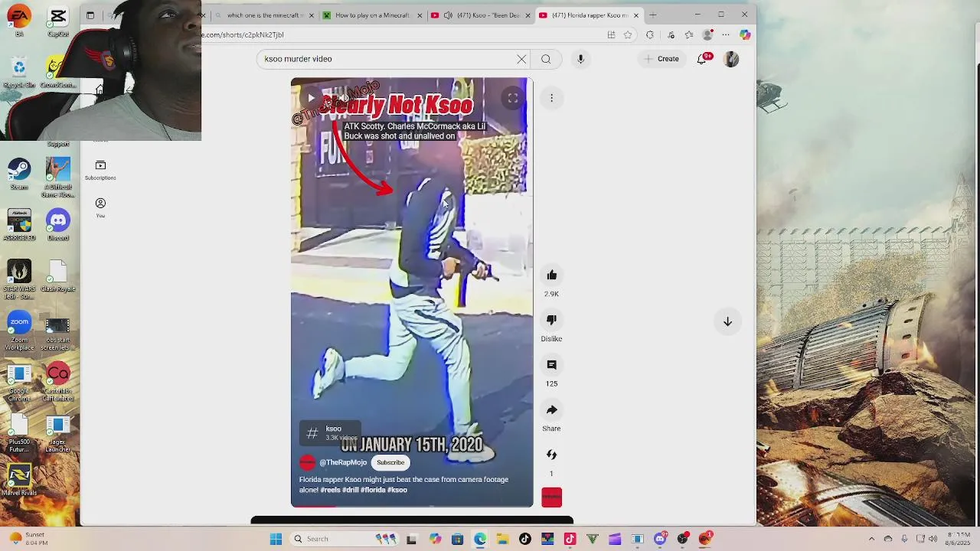Search with the magnifier button
980x551 pixels.
[546, 59]
